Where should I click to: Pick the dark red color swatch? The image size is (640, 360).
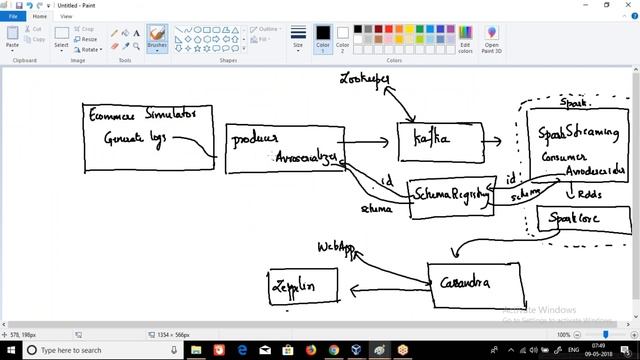pos(378,29)
